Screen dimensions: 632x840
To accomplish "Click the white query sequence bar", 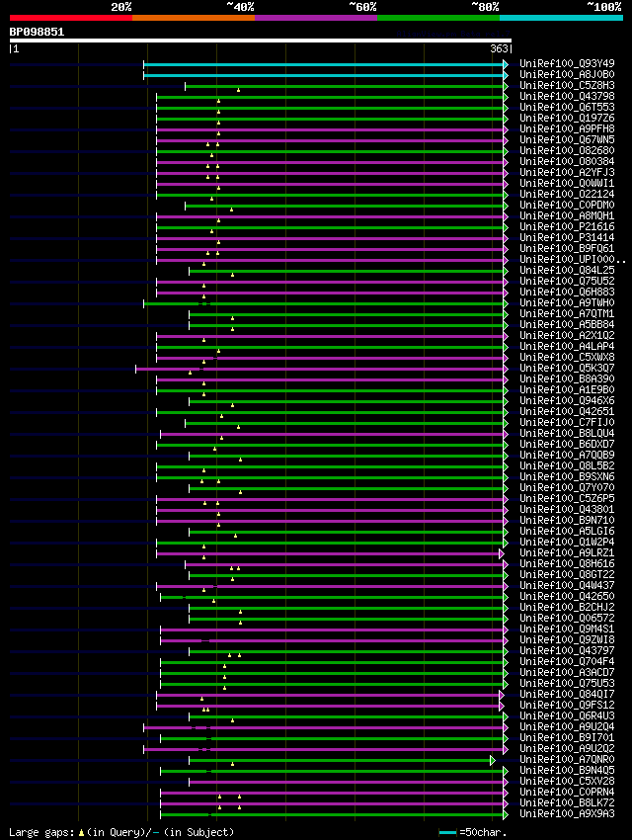I will pos(261,41).
